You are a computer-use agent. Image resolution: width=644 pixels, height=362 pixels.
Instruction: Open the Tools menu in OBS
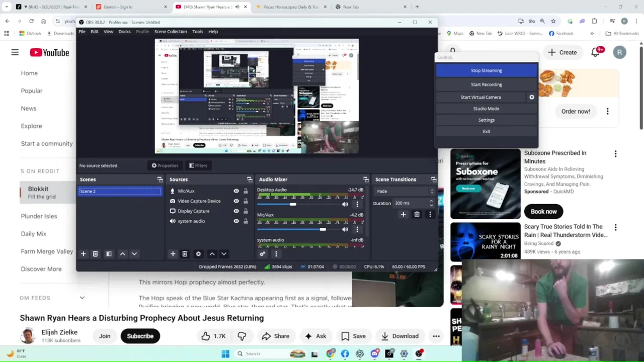tap(198, 32)
